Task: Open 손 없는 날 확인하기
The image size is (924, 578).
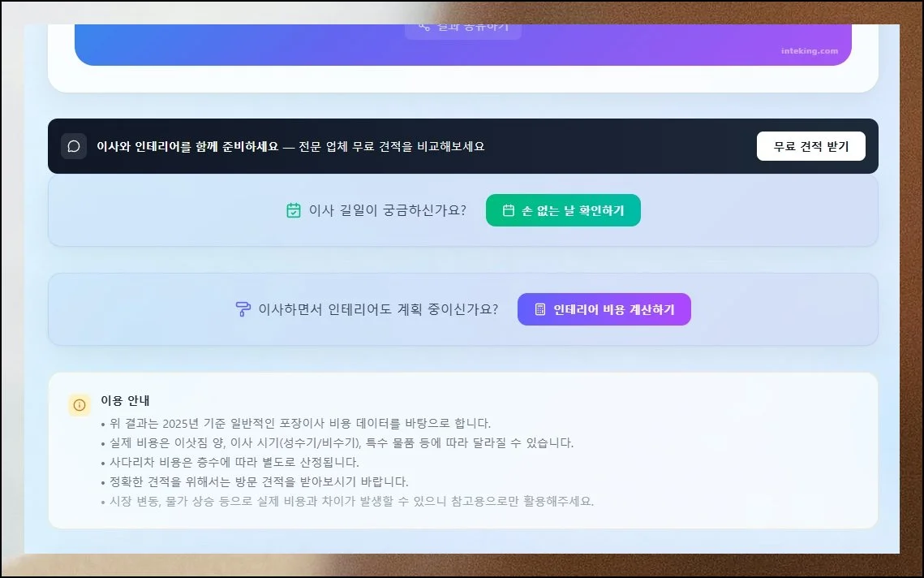Action: pos(563,210)
